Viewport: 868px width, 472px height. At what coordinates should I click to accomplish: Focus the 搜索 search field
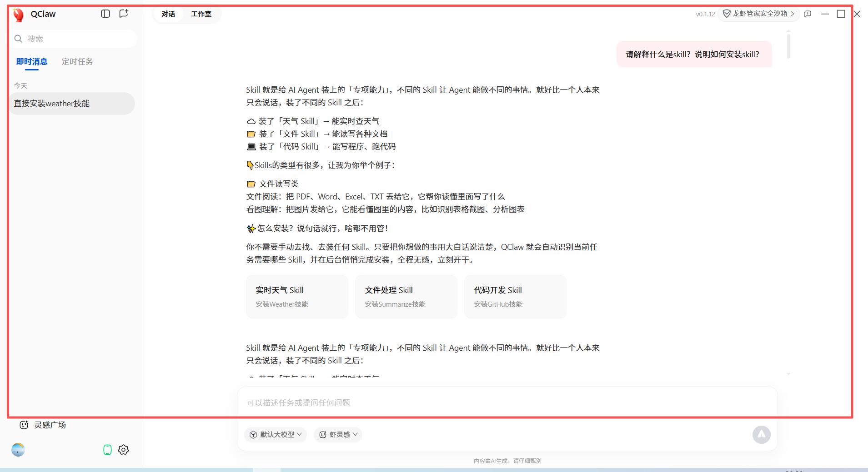[x=74, y=39]
